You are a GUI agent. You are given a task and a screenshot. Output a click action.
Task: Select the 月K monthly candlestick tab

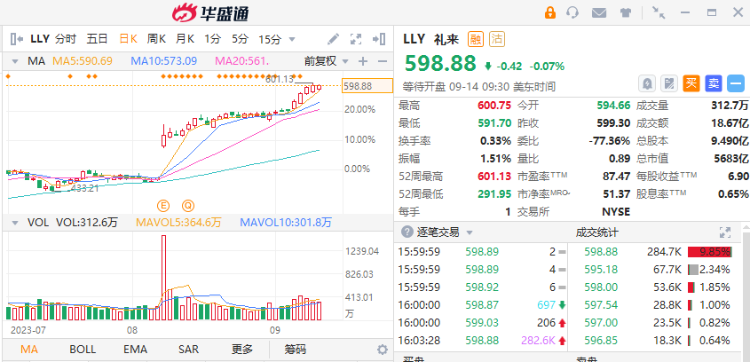click(185, 39)
